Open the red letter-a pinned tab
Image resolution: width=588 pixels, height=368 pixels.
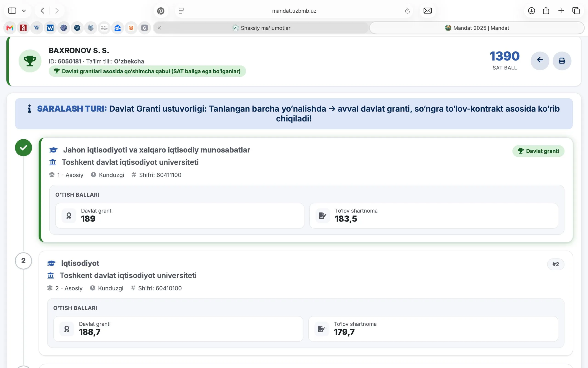[23, 28]
